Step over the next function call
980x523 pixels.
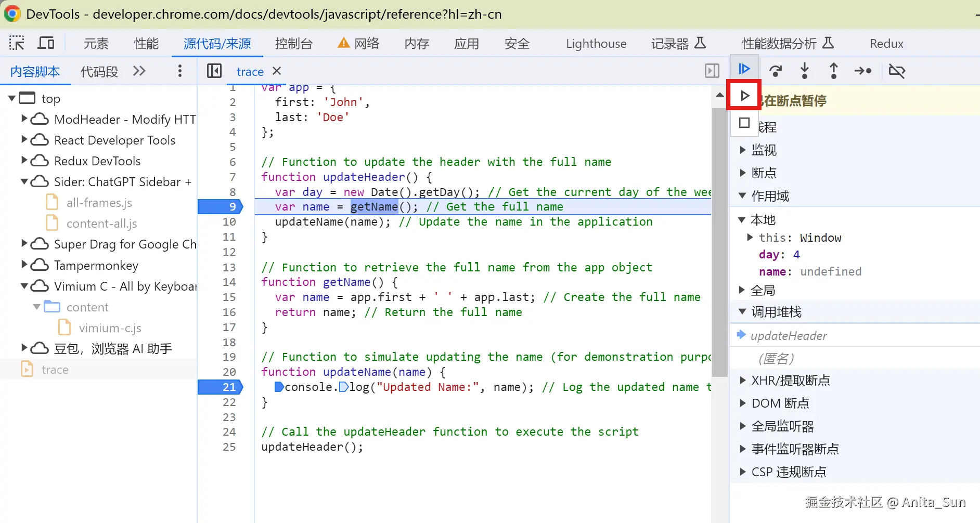(776, 71)
